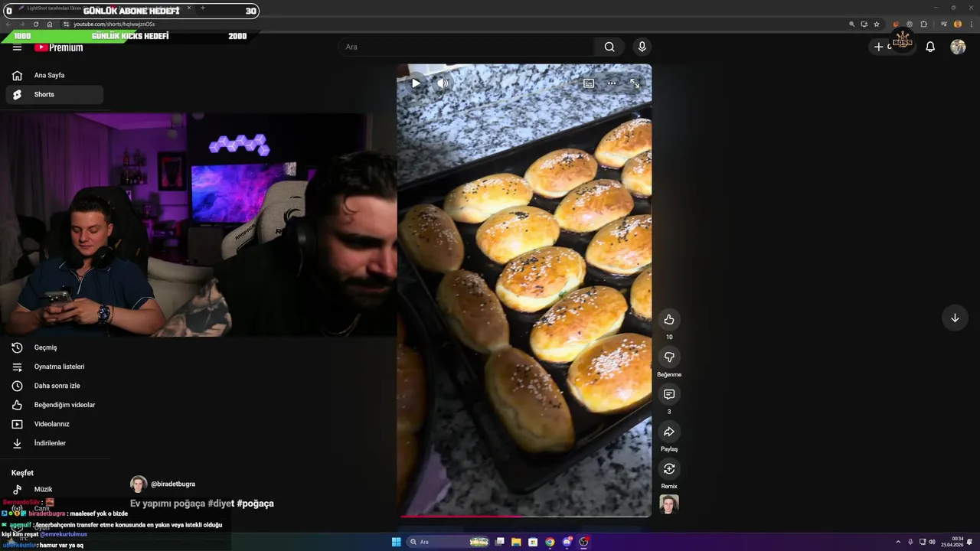
Task: Open File Explorer from the taskbar
Action: tap(516, 542)
